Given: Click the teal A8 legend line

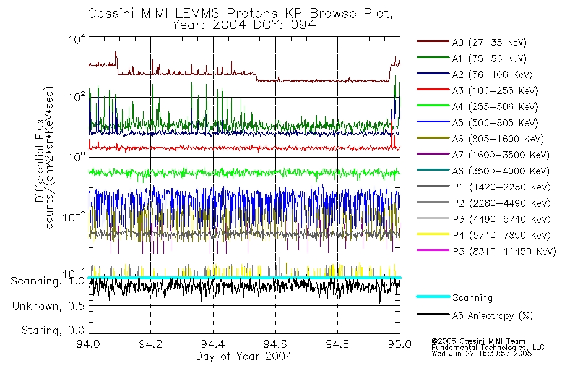Looking at the screenshot, I should coord(433,170).
